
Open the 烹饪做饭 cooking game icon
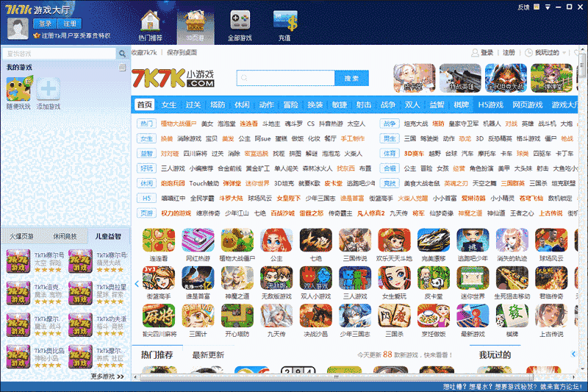coord(434,316)
